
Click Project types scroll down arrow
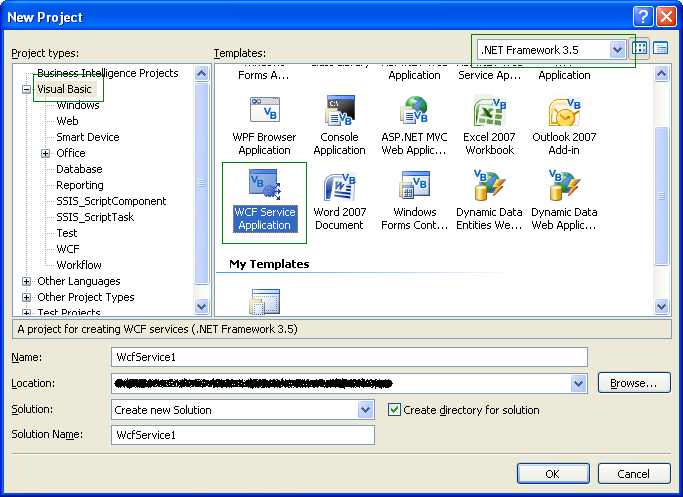coord(201,306)
